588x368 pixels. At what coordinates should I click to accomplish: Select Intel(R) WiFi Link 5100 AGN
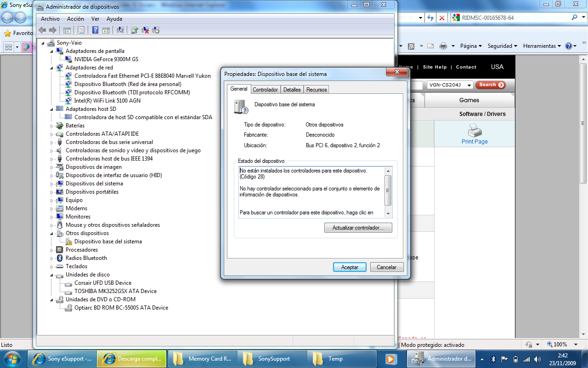[x=107, y=101]
